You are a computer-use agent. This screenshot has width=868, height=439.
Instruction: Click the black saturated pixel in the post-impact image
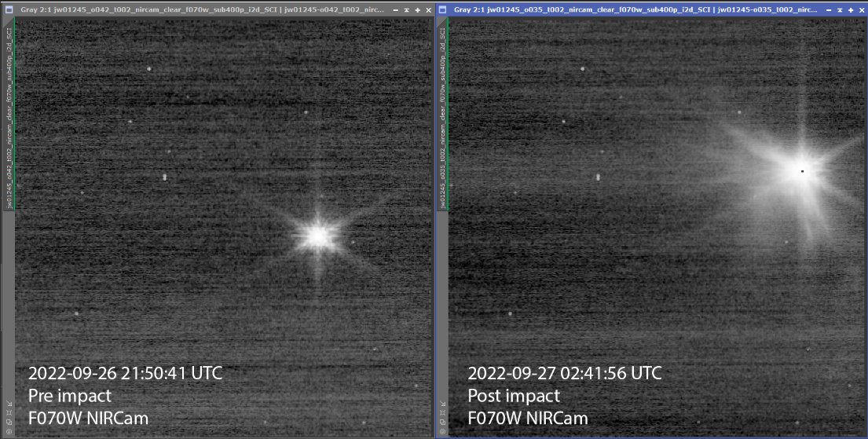pos(802,172)
